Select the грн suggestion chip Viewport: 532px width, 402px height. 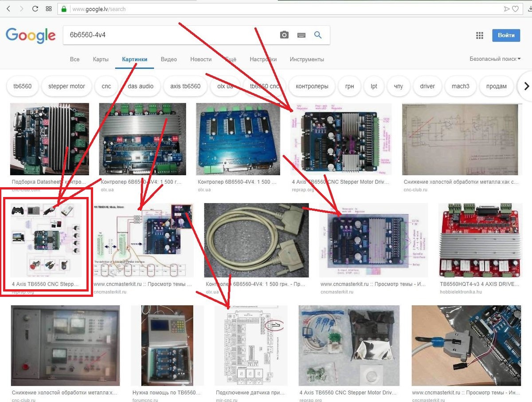tap(350, 86)
